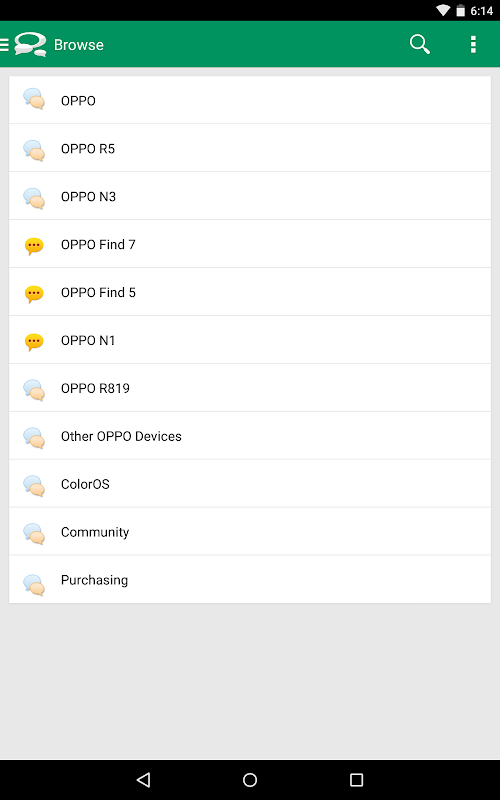Tap the forum logo speech bubbles
This screenshot has width=500, height=800.
(30, 44)
